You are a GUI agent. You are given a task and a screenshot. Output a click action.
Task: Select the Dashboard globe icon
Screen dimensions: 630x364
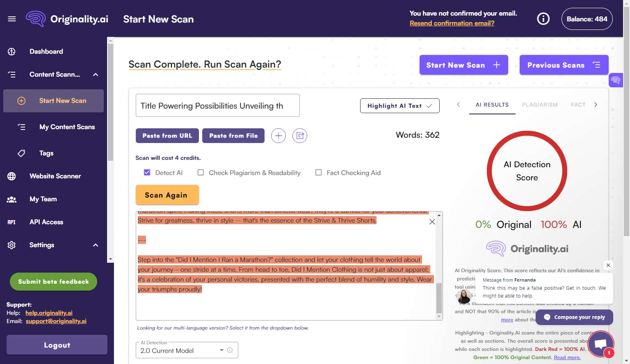(11, 51)
